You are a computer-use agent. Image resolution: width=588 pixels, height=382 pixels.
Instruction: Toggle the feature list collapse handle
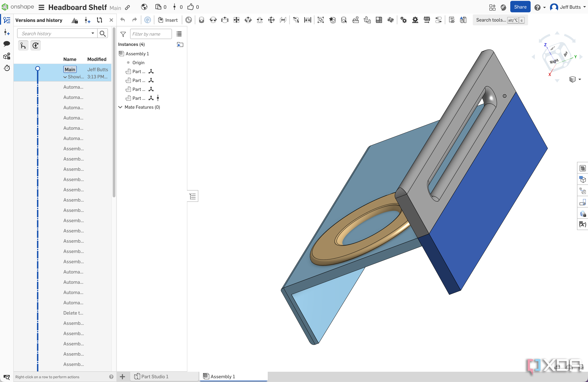[x=193, y=196]
